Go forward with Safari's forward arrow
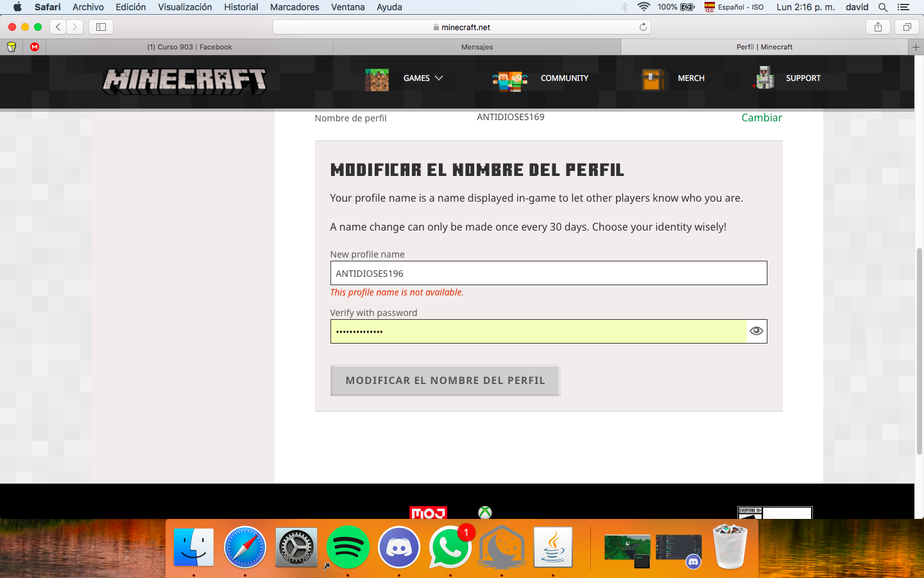 [x=75, y=27]
